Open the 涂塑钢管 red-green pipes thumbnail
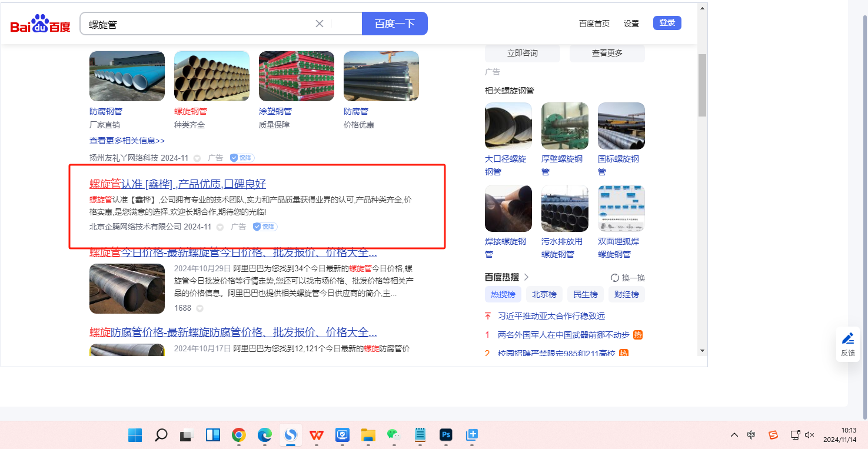Image resolution: width=868 pixels, height=449 pixels. (297, 76)
